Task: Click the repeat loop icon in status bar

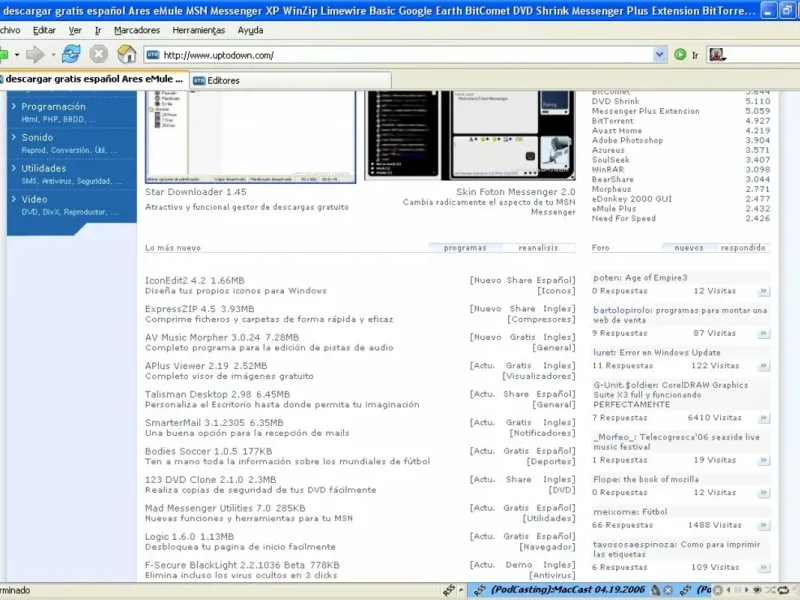Action: point(783,590)
